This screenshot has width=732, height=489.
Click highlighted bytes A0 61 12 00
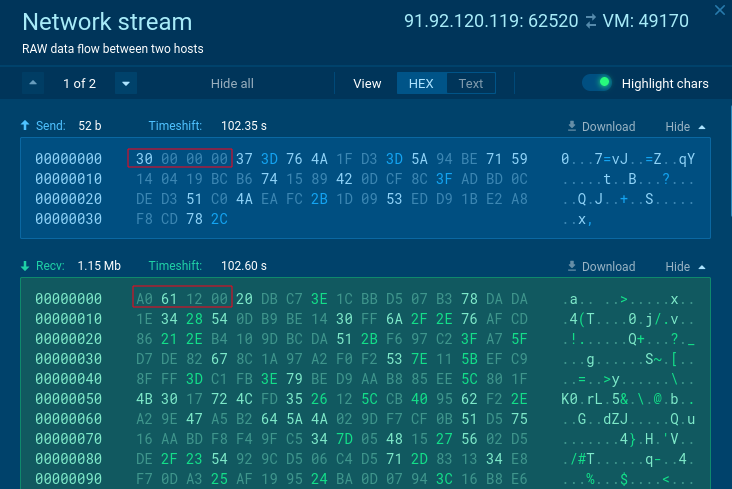click(181, 298)
